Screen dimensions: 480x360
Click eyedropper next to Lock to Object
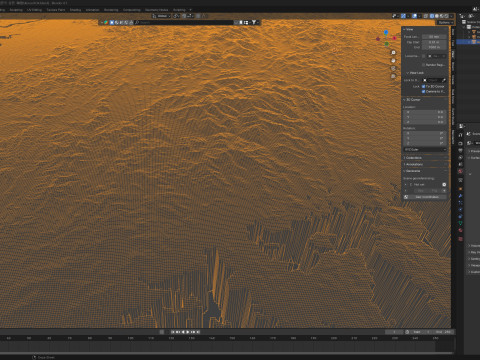point(444,80)
